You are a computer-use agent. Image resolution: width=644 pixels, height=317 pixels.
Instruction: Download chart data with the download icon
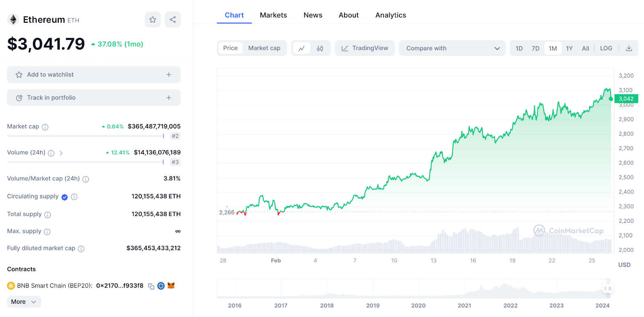(629, 48)
